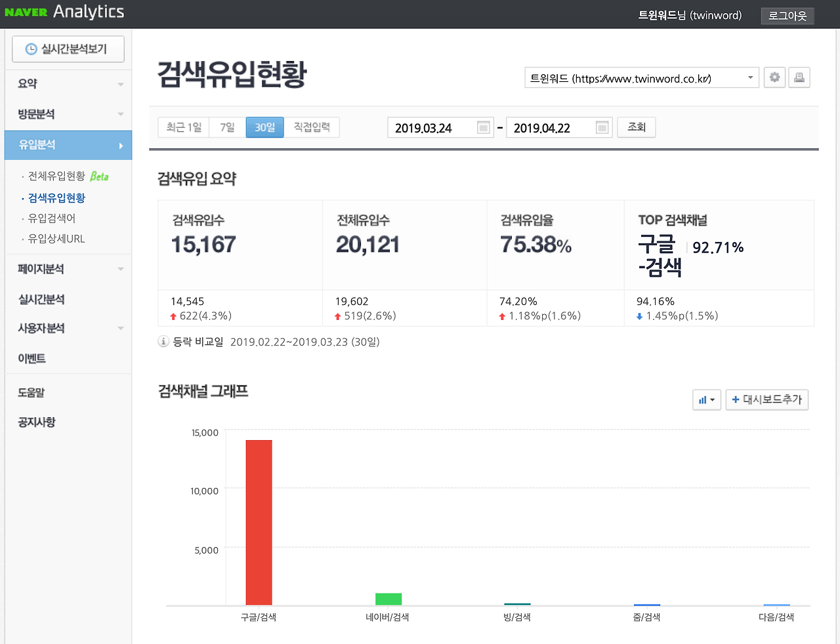The image size is (840, 644).
Task: Click the start date field 2019.03.24
Action: tap(440, 128)
